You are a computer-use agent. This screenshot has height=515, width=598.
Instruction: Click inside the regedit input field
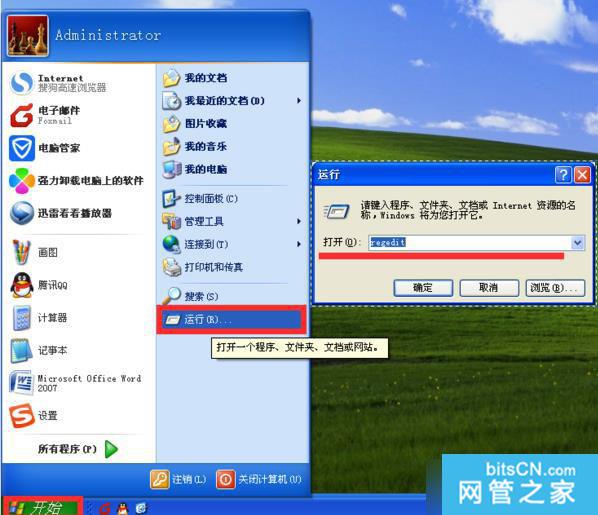[470, 243]
